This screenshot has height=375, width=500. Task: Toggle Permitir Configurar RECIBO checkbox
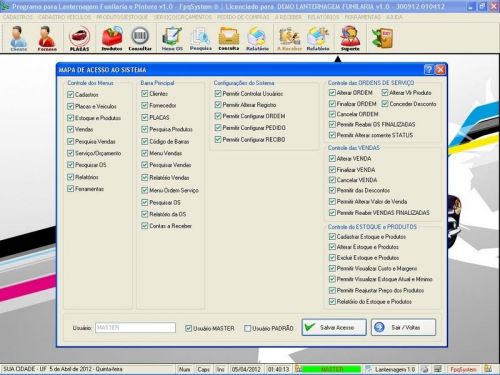point(218,139)
